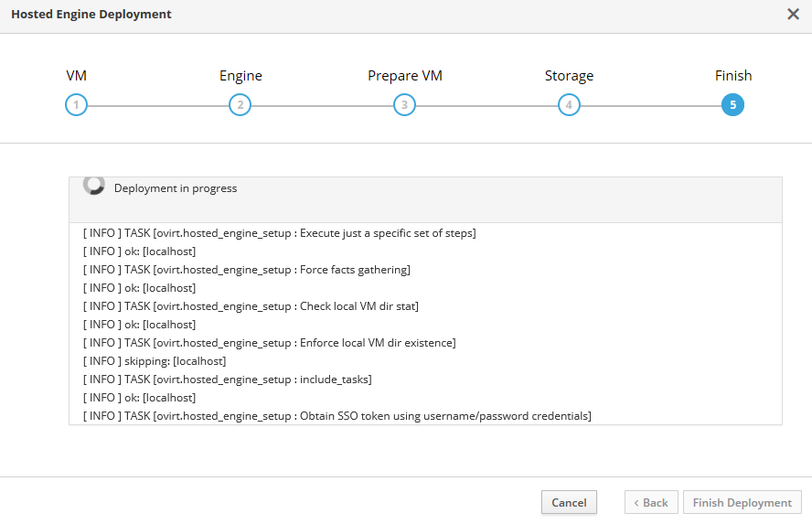Select the highlighted step 5 Finish circle

732,105
